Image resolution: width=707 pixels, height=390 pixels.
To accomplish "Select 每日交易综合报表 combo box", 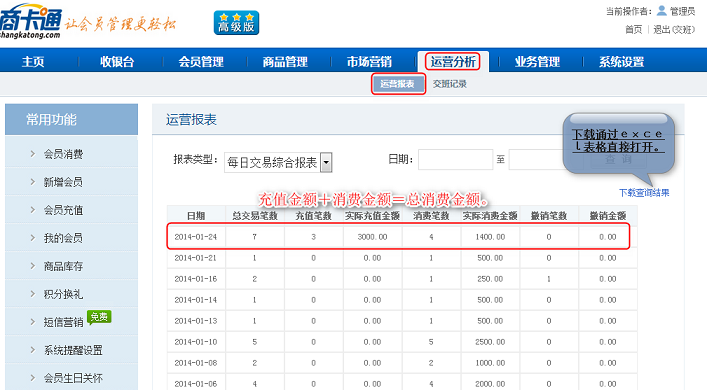I will 278,162.
